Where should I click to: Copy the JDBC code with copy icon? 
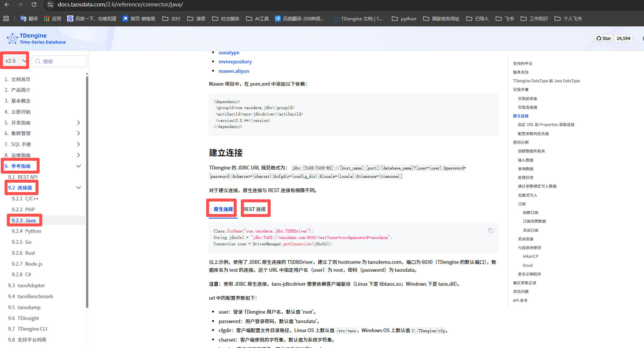[x=490, y=231]
